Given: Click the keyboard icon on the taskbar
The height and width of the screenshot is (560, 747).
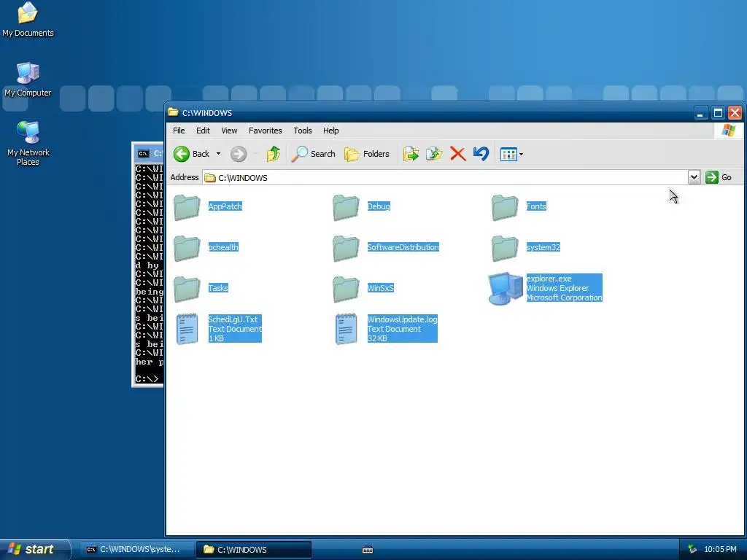Looking at the screenshot, I should point(368,550).
